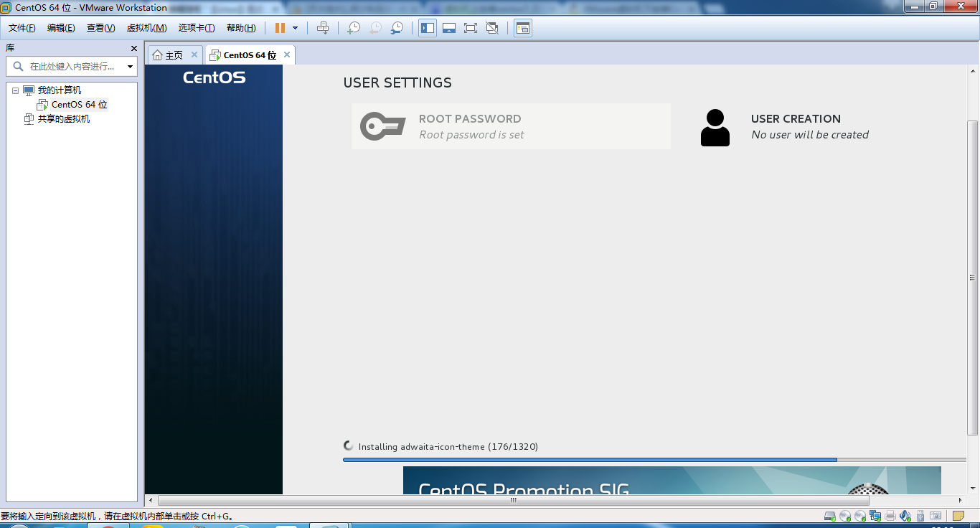Revert to the previous snapshot icon
The image size is (980, 528).
tap(375, 28)
